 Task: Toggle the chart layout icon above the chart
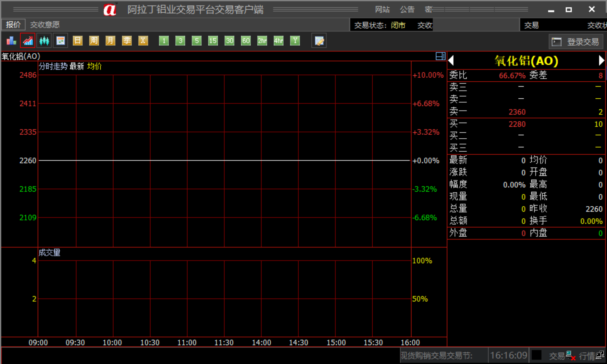tap(441, 56)
